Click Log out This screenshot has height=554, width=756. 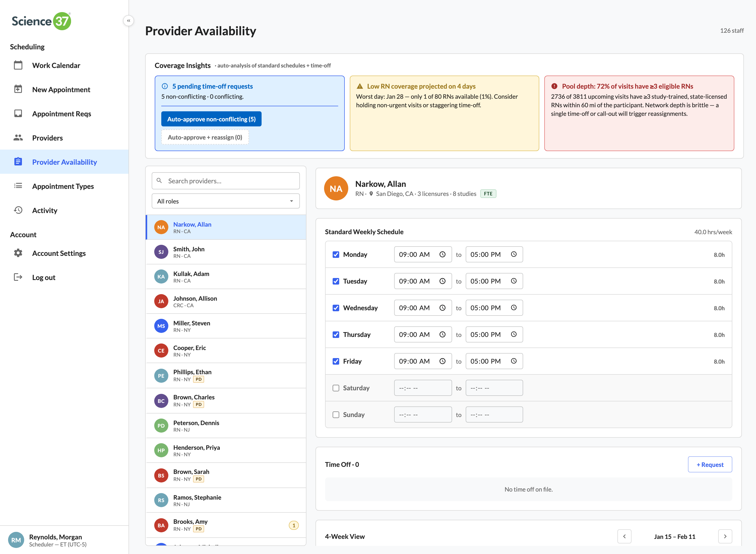tap(65, 277)
